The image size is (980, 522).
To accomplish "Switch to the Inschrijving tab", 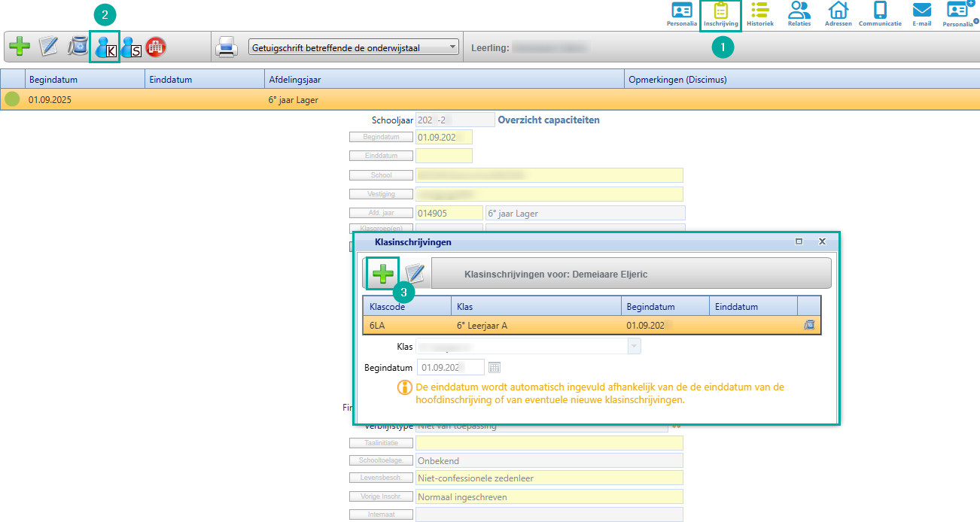I will coord(721,15).
